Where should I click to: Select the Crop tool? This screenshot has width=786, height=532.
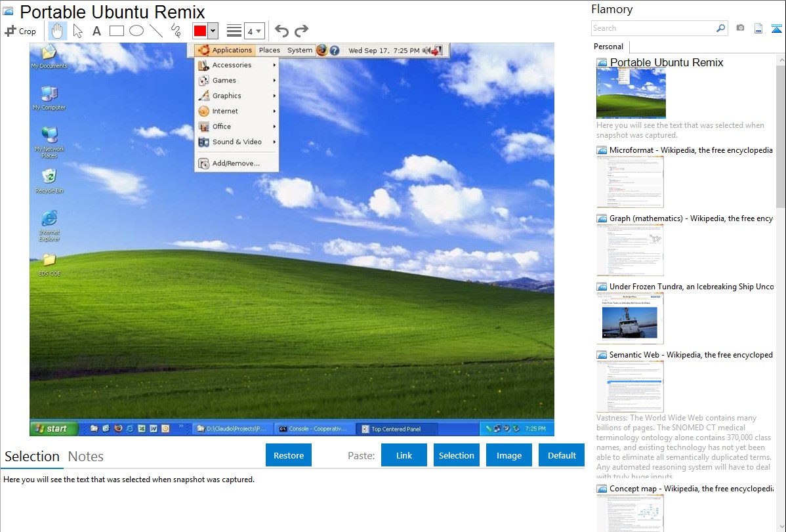pos(20,31)
